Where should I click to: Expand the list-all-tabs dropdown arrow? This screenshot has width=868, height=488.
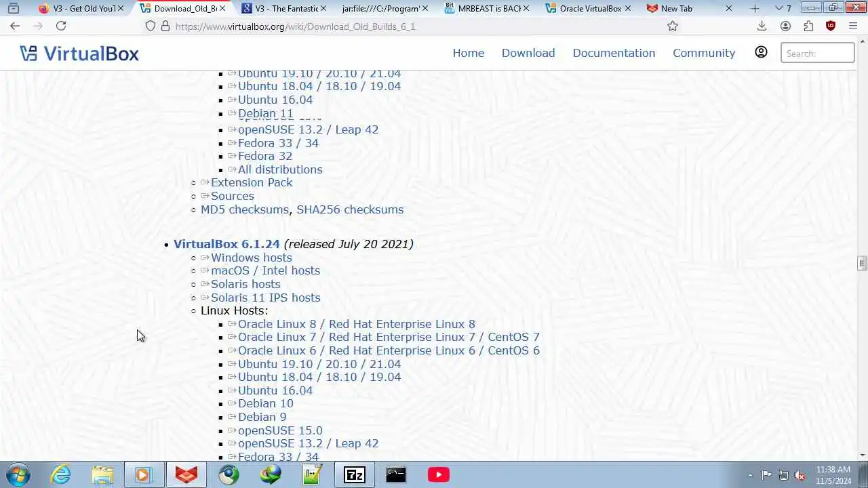coord(778,9)
